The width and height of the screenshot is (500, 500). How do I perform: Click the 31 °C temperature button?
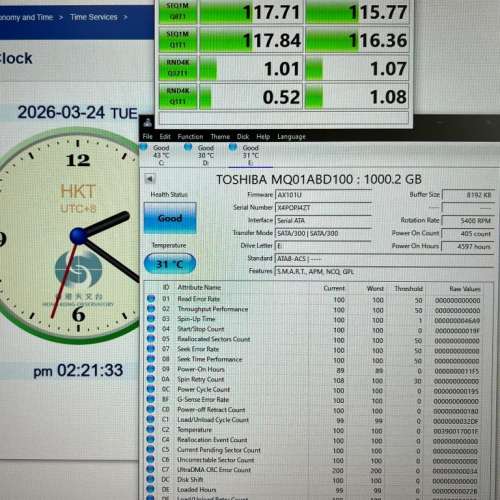(x=170, y=264)
